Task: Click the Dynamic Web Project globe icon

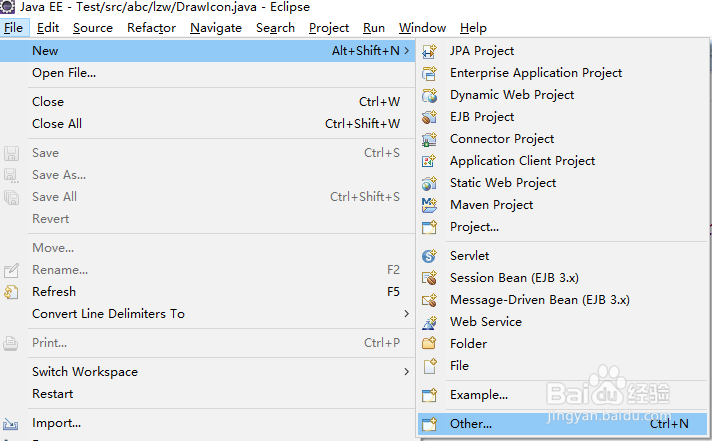Action: click(x=429, y=95)
